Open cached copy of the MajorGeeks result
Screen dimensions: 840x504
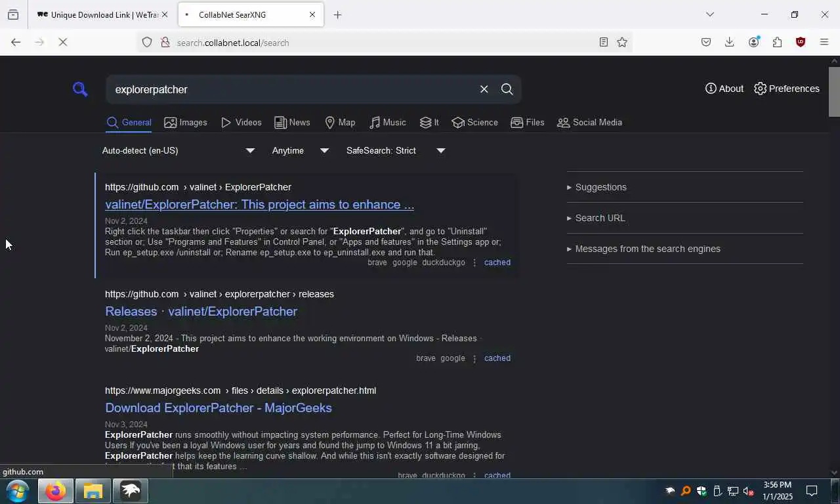point(497,476)
